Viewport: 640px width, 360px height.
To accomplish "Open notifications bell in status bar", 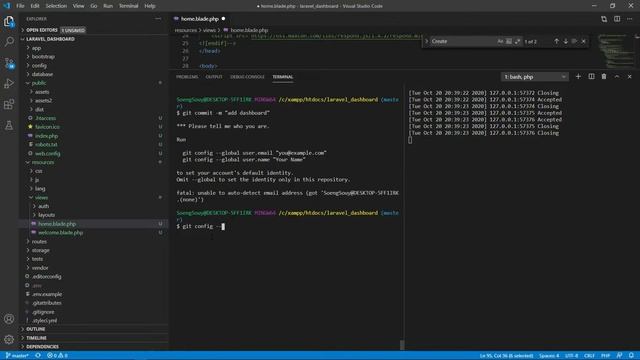I will (631, 356).
